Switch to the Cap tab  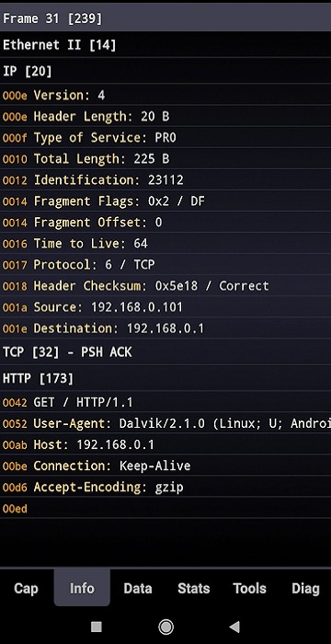click(26, 588)
